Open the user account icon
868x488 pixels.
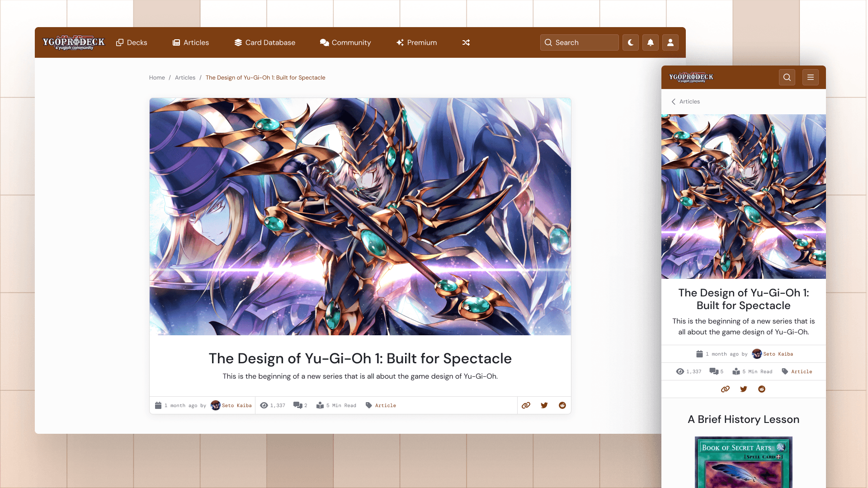(x=670, y=42)
